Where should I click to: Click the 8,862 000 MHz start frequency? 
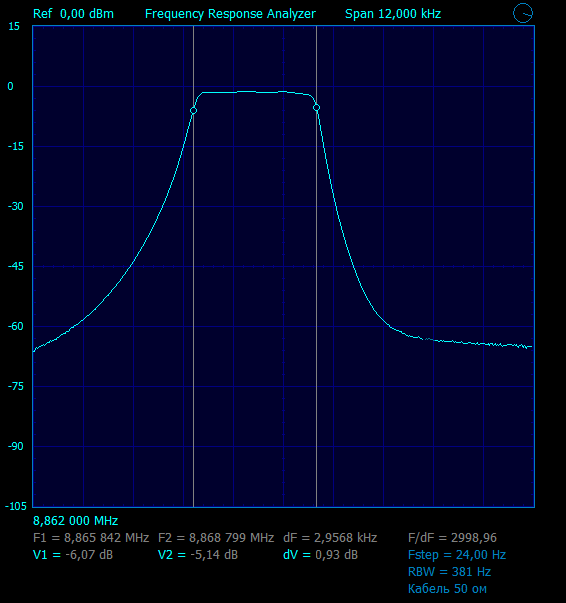point(75,521)
